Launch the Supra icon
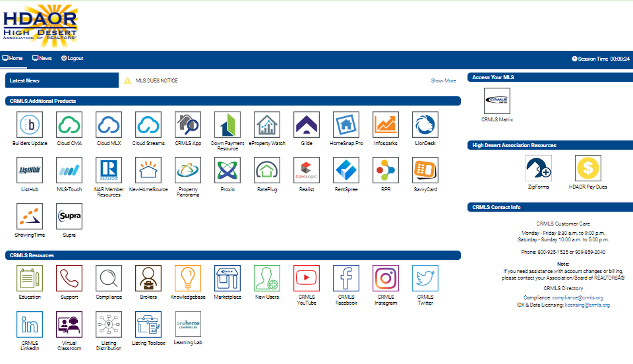The image size is (633, 364). 69,216
